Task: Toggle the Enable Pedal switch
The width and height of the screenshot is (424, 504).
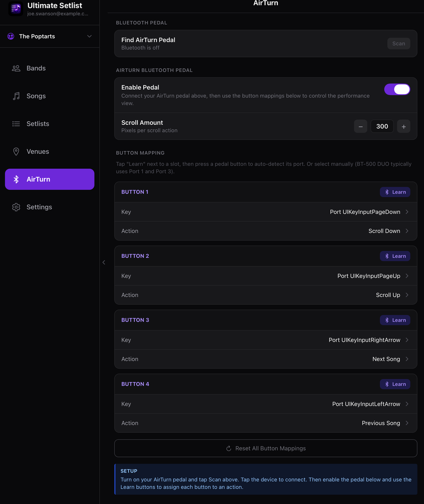Action: (397, 90)
